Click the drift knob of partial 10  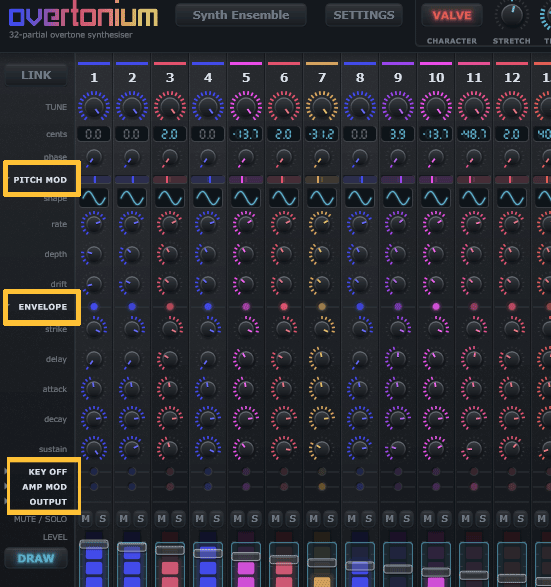[436, 284]
